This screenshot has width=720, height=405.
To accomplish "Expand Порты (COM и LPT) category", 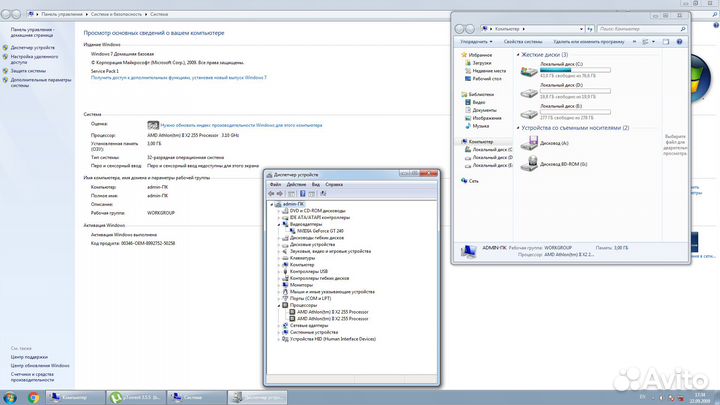I will [279, 298].
